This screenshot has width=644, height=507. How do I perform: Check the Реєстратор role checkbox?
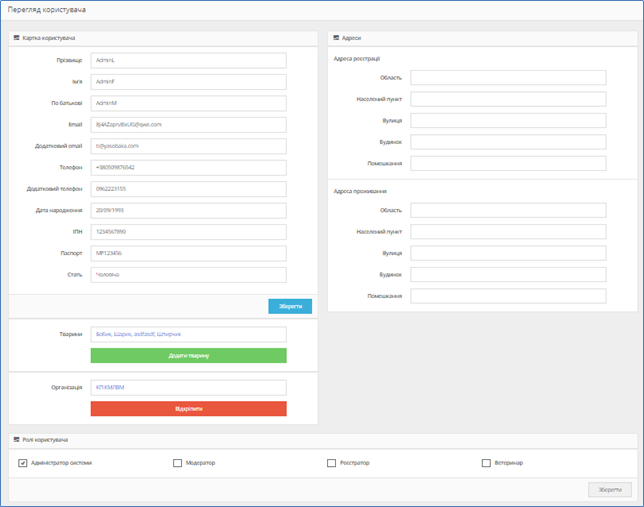[332, 463]
